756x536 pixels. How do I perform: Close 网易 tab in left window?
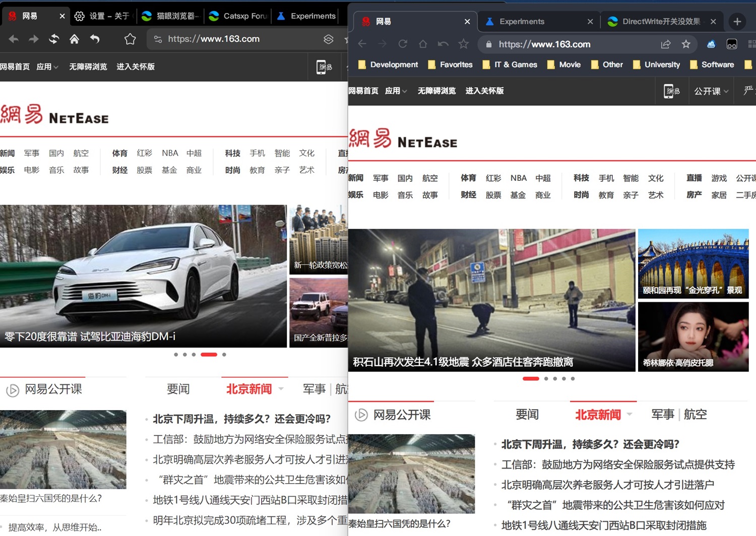click(62, 16)
